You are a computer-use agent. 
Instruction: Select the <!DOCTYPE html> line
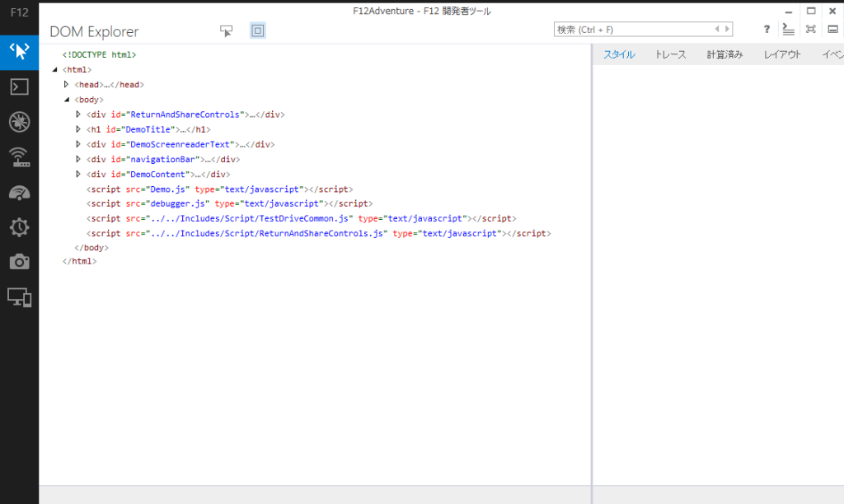tap(99, 55)
